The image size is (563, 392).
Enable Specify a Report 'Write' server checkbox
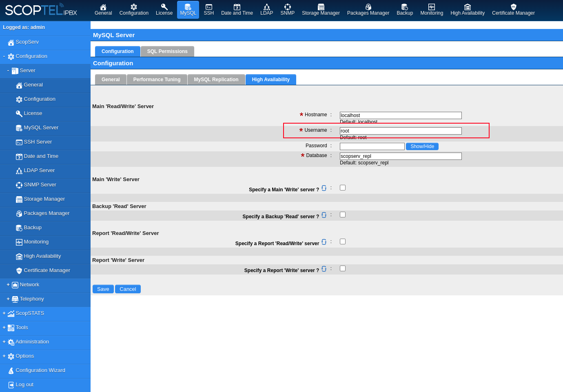[x=343, y=268]
